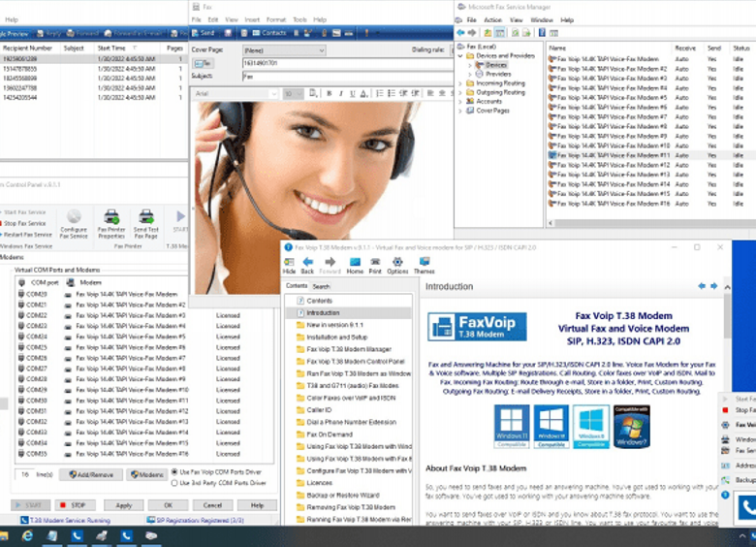Click the Subject input field
756x547 pixels.
coord(347,77)
